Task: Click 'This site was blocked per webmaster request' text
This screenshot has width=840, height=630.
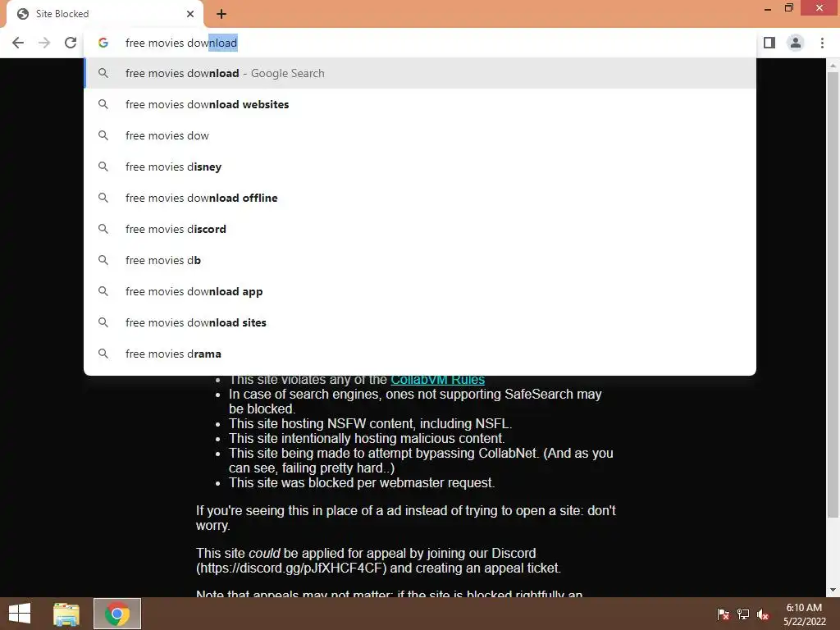Action: click(x=362, y=482)
